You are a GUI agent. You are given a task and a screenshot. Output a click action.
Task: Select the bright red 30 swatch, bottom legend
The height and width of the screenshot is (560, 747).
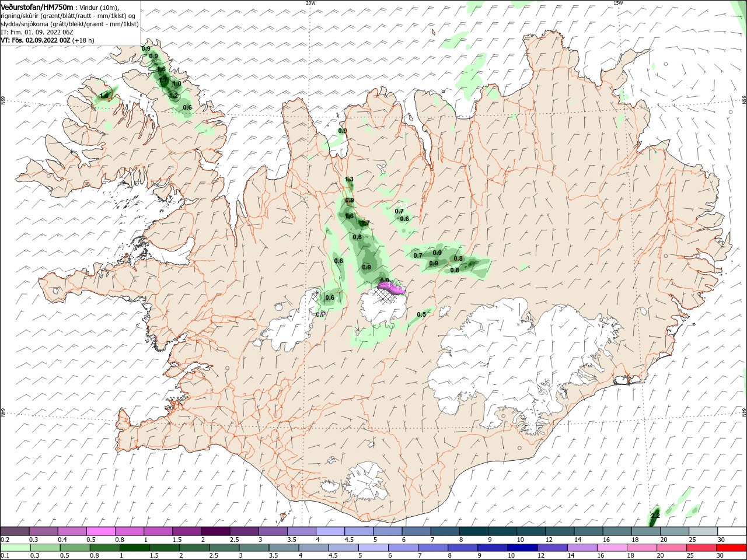731,548
